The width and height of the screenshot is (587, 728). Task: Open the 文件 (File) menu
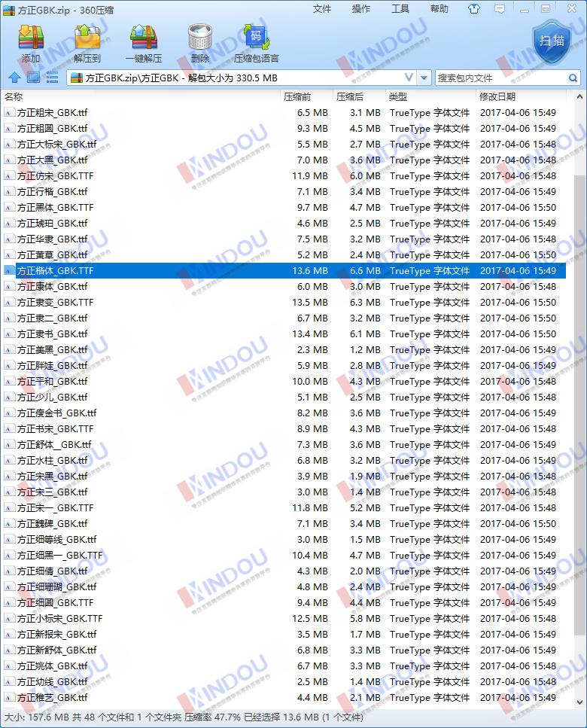tap(322, 9)
